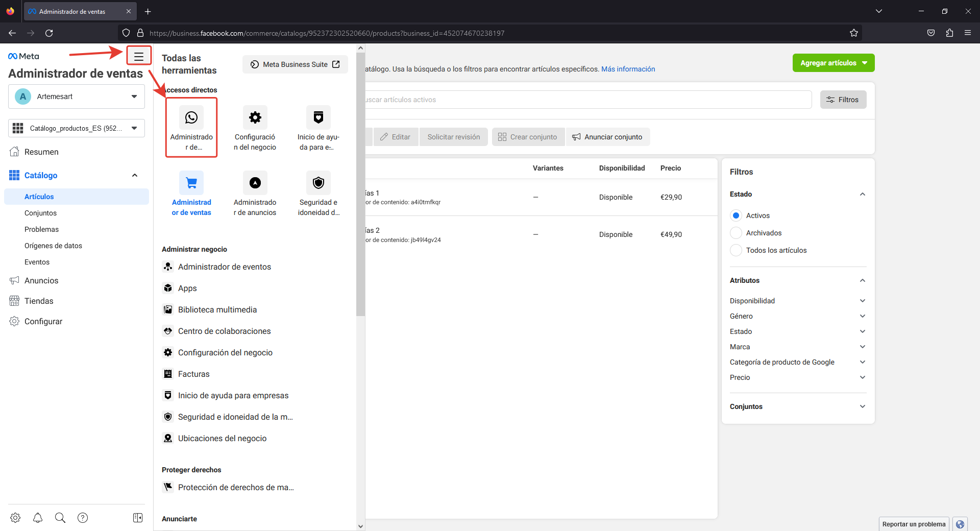The width and height of the screenshot is (980, 531).
Task: Open Seguridad e idoneidad shield shortcut
Action: coord(318,183)
